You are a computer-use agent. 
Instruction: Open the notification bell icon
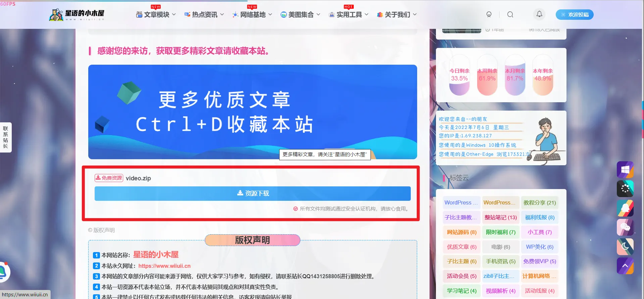click(x=539, y=14)
